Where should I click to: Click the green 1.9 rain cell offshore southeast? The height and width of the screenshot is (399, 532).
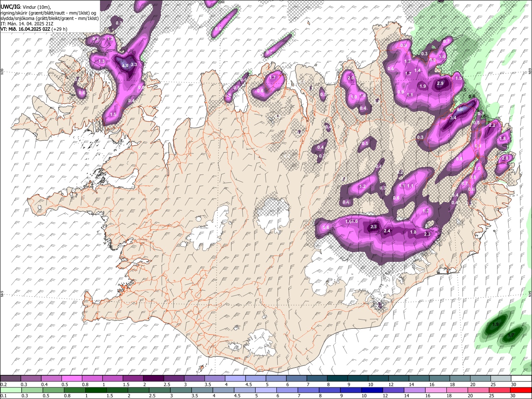pyautogui.click(x=495, y=325)
